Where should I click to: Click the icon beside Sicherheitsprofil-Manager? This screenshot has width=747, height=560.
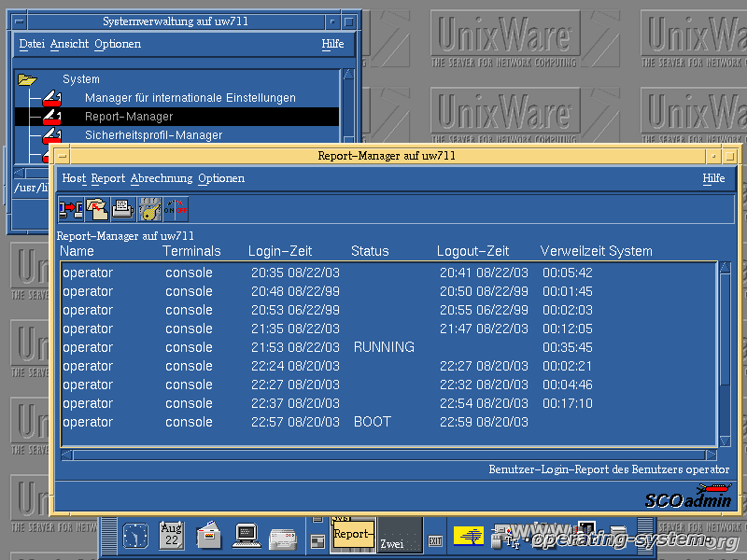[x=51, y=135]
